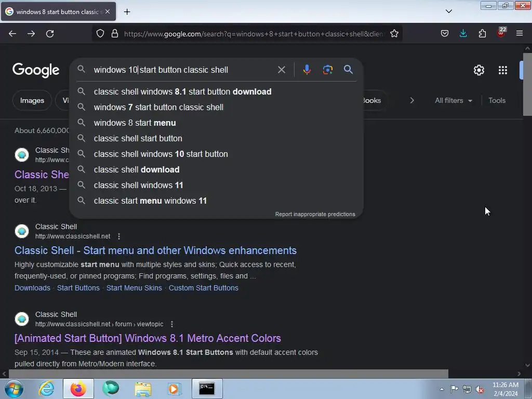Open options for the classicshell.net result
The image size is (532, 399).
pyautogui.click(x=119, y=236)
